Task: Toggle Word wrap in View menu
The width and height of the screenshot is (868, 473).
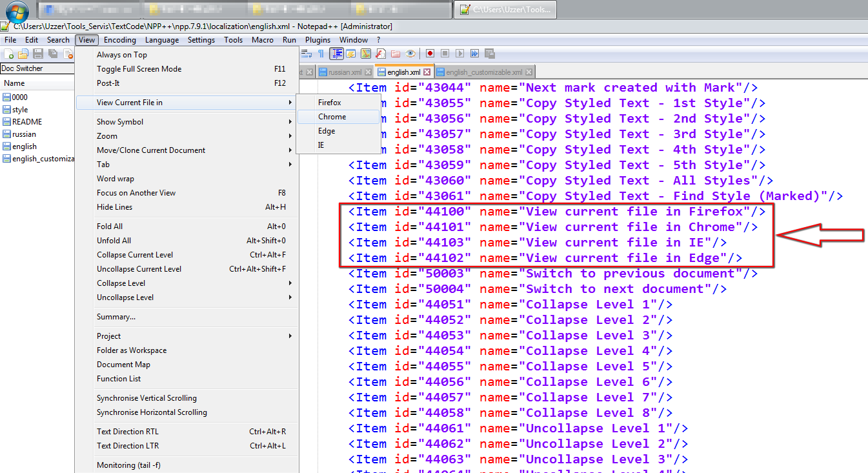Action: click(187, 179)
